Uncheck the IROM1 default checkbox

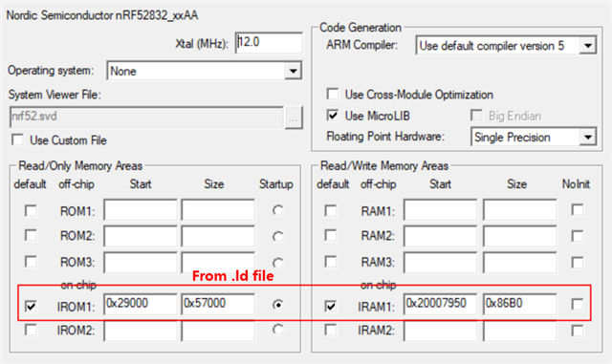[31, 307]
